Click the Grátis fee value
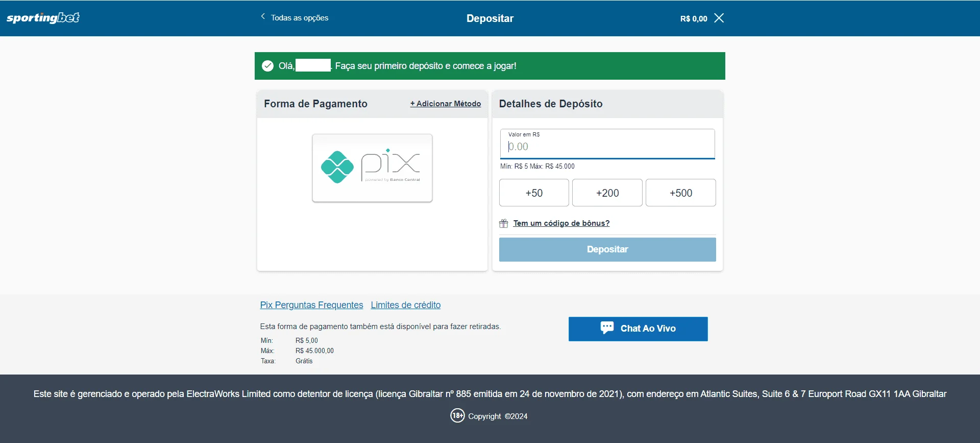 [x=304, y=361]
